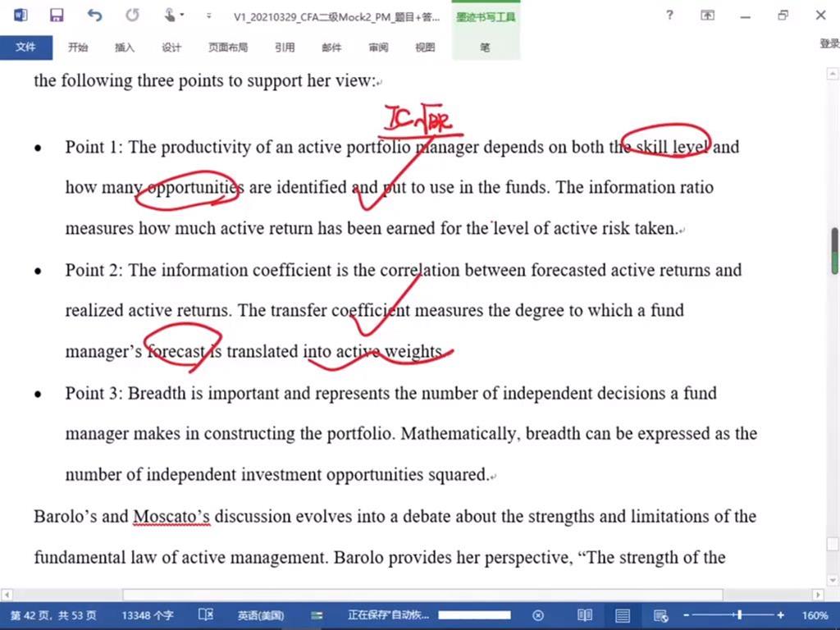Click the 登录 (Sign in) link
Screen dimensions: 840x630
pyautogui.click(x=829, y=44)
